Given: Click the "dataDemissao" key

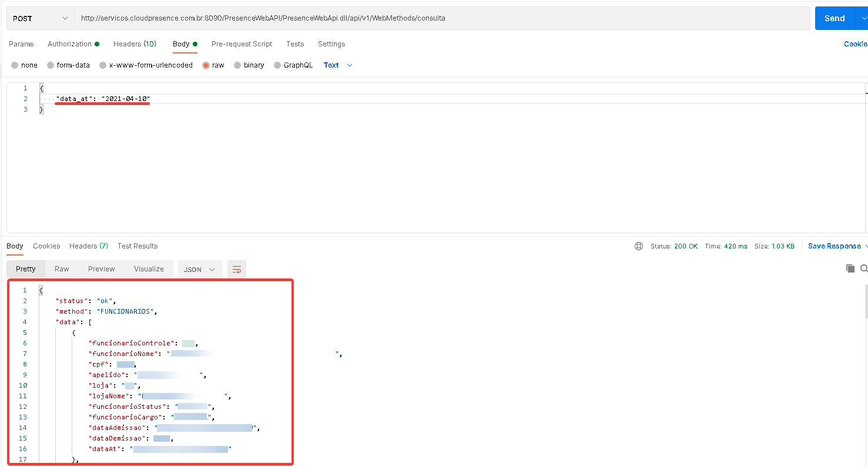Looking at the screenshot, I should pos(118,438).
